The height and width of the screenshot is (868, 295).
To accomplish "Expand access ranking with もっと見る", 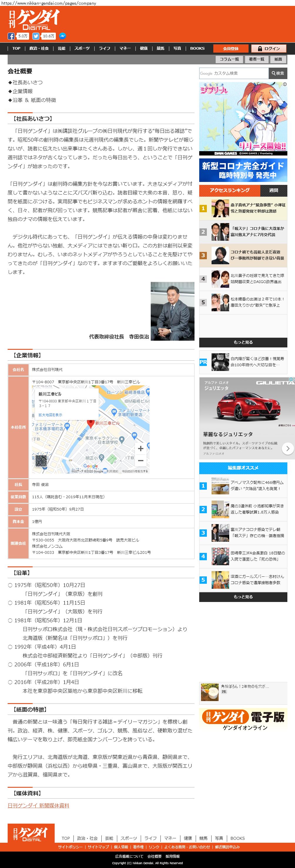I will click(243, 342).
